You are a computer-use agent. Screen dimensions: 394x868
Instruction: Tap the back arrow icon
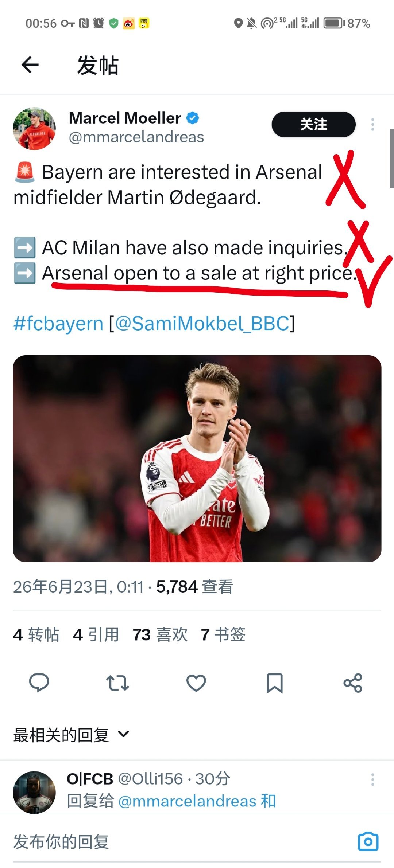[x=30, y=65]
